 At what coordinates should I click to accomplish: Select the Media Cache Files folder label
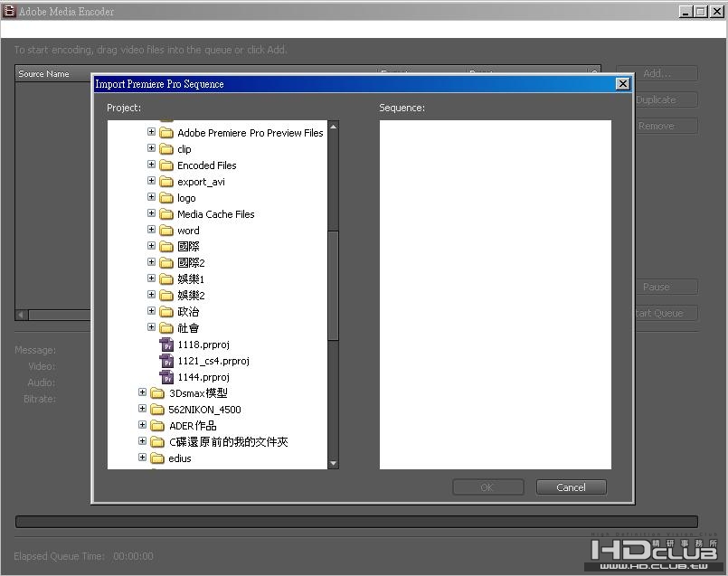(216, 214)
